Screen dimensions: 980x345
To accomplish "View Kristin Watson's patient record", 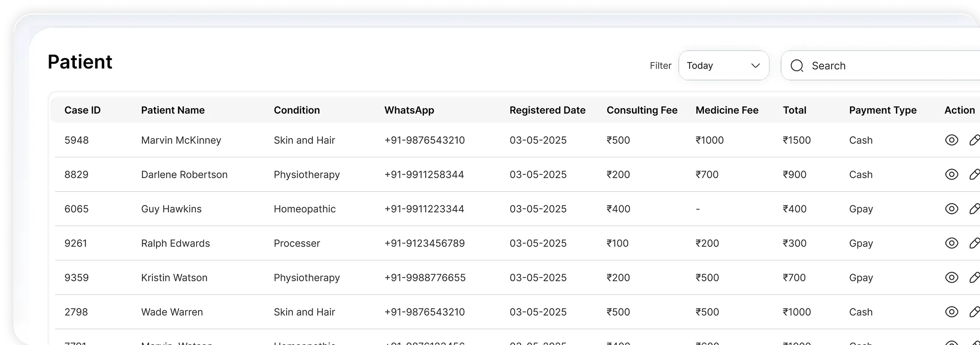I will 951,277.
